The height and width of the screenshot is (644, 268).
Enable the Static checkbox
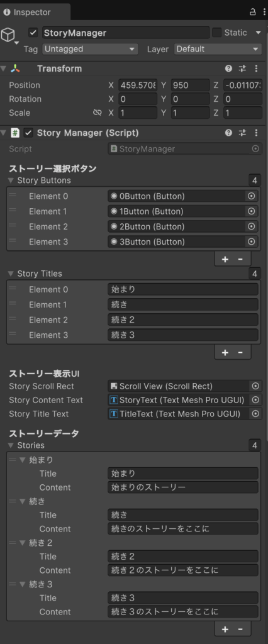click(216, 33)
